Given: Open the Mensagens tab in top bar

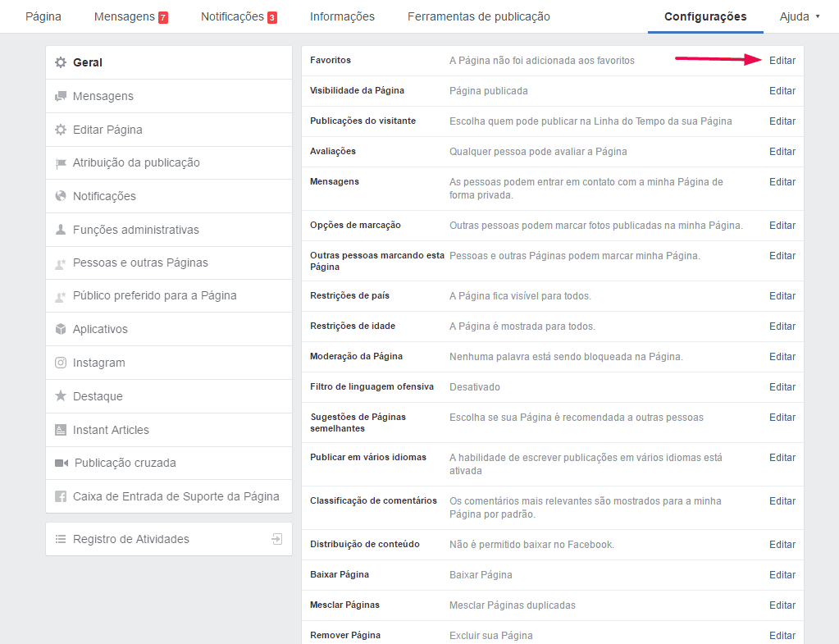Looking at the screenshot, I should (x=131, y=16).
